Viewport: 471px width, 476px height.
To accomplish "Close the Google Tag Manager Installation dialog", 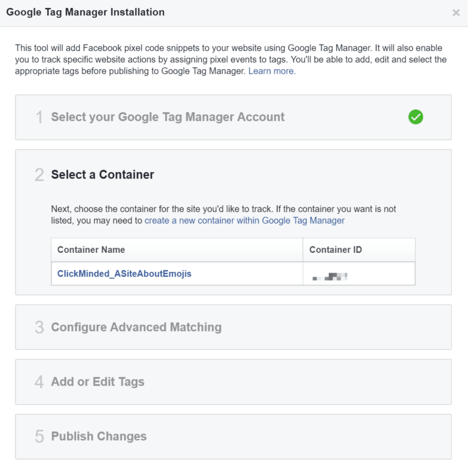I will coord(456,13).
